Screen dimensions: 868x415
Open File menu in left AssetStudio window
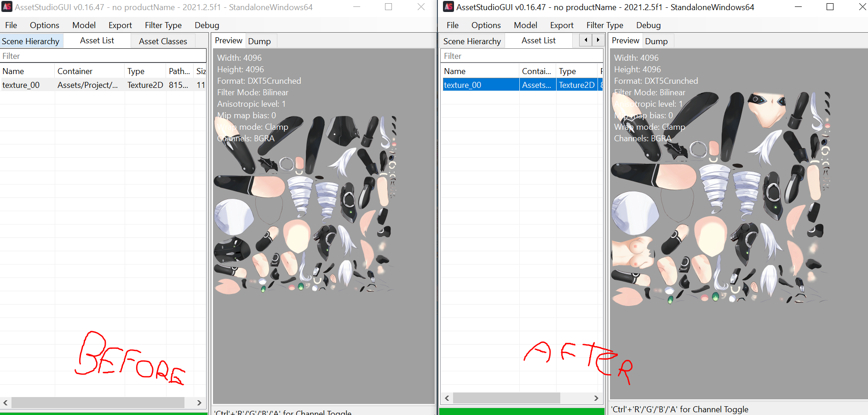11,25
